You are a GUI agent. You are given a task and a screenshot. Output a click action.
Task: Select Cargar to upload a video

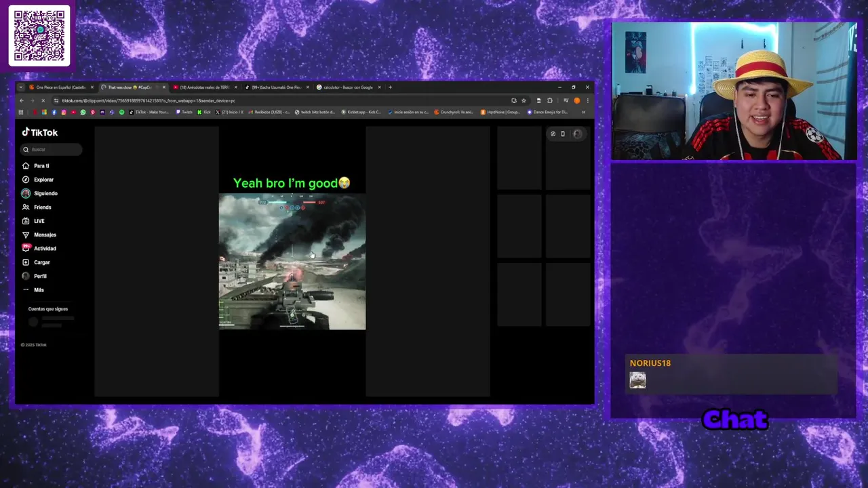36,262
